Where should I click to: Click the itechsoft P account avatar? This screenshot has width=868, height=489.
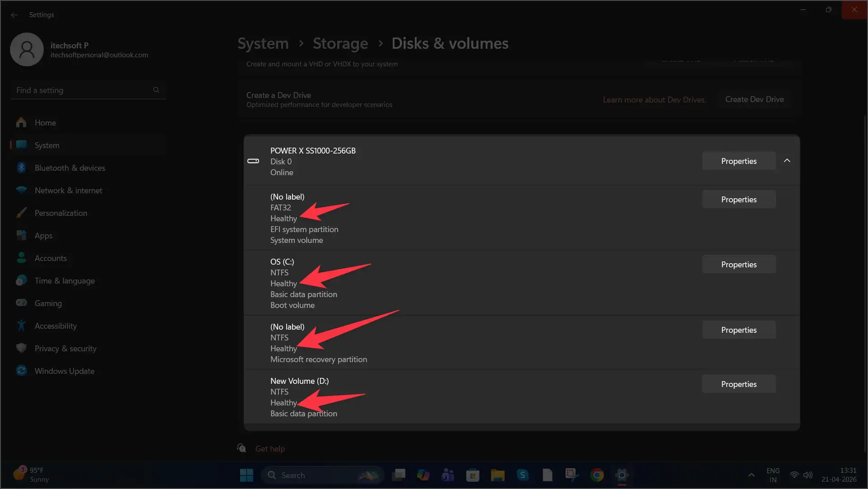point(27,50)
